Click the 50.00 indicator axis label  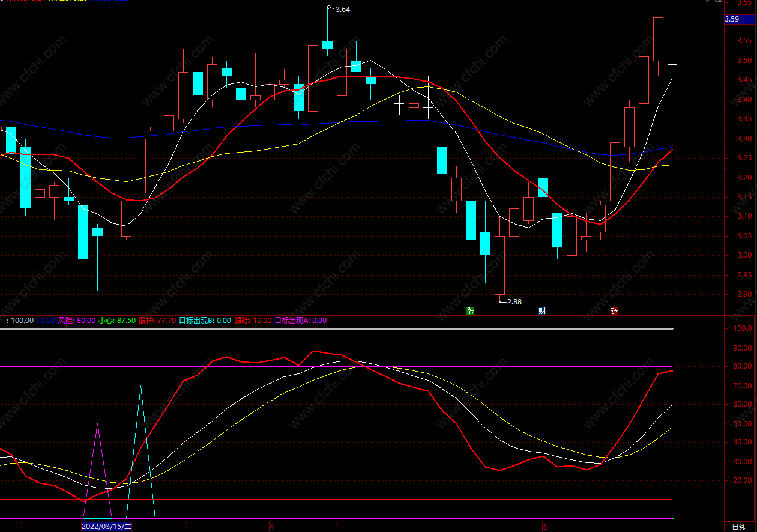point(743,424)
